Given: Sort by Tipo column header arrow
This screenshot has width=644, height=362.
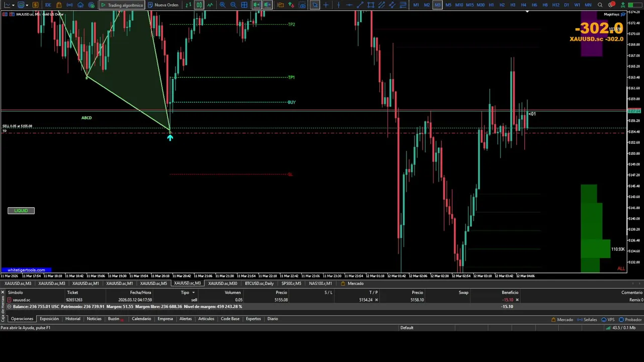Looking at the screenshot, I should 193,292.
